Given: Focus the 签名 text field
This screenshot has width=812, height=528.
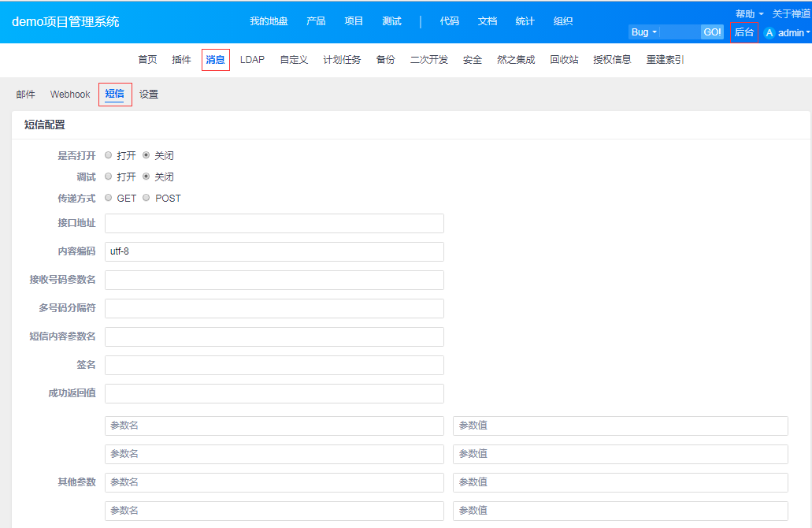Looking at the screenshot, I should pyautogui.click(x=274, y=365).
